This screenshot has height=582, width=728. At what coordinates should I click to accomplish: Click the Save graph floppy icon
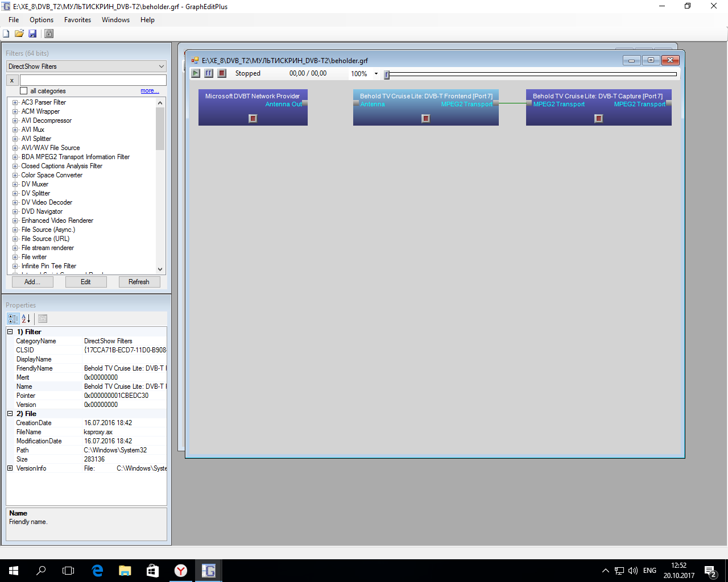32,34
